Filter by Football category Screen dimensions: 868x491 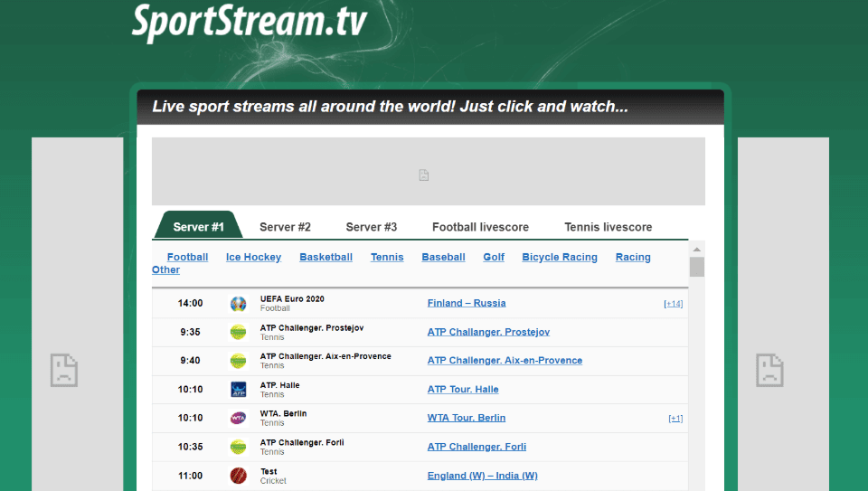coord(188,257)
